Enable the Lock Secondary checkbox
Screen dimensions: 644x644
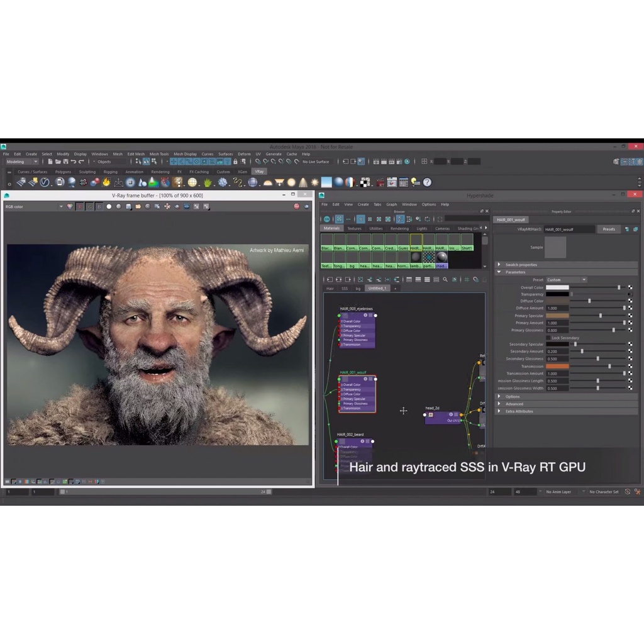point(548,338)
